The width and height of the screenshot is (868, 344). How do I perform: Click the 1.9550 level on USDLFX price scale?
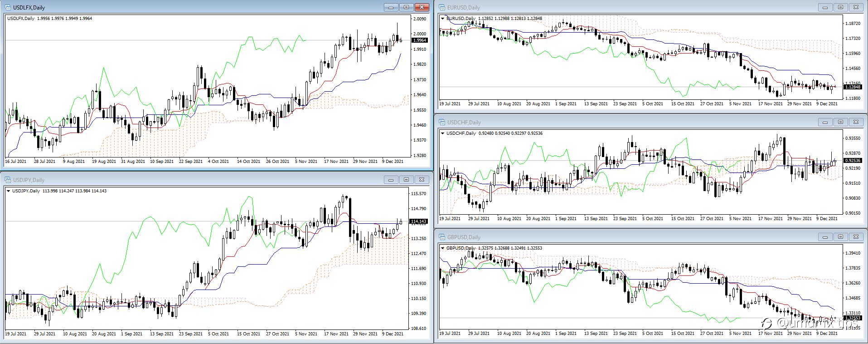tap(420, 110)
